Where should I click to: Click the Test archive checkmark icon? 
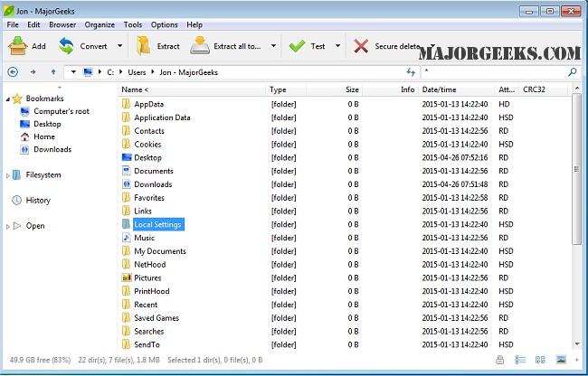click(297, 45)
